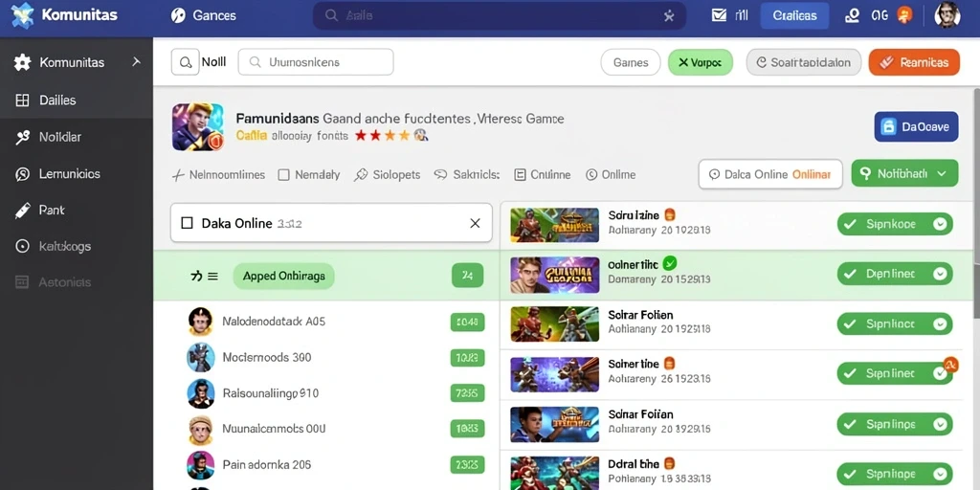Open the Sipnkooe dropdown for Sdrul zine
This screenshot has width=980, height=490.
940,224
